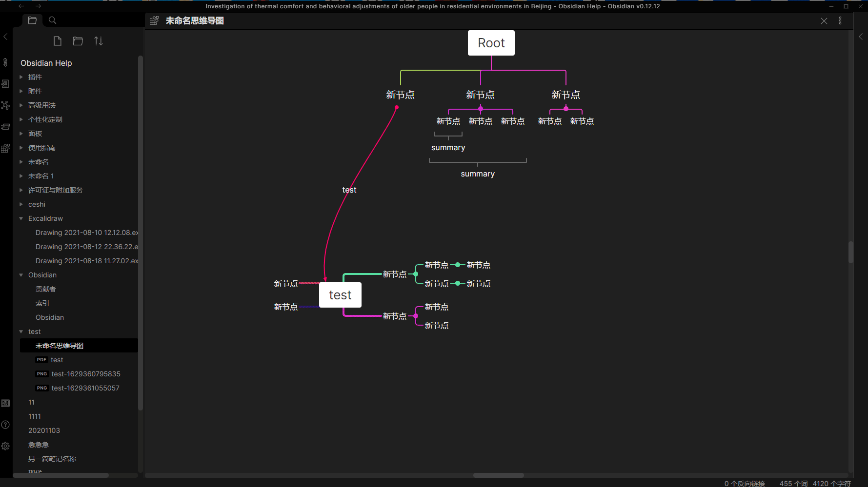Image resolution: width=868 pixels, height=487 pixels.
Task: Collapse the left sidebar chevron
Action: click(x=5, y=37)
